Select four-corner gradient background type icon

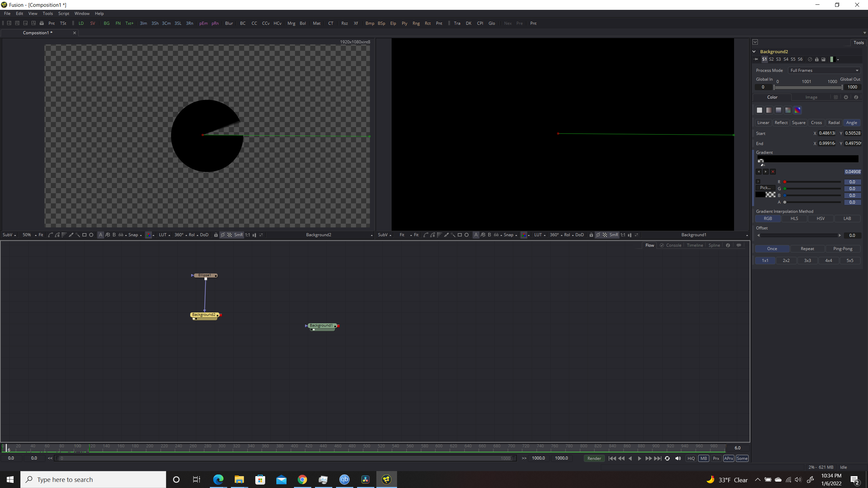[x=788, y=110]
